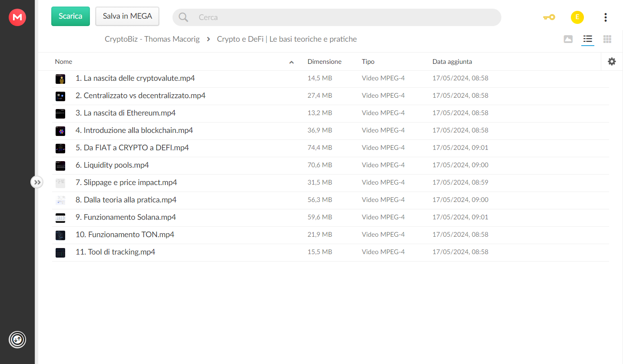Sort by the Tipo column header

click(x=368, y=62)
